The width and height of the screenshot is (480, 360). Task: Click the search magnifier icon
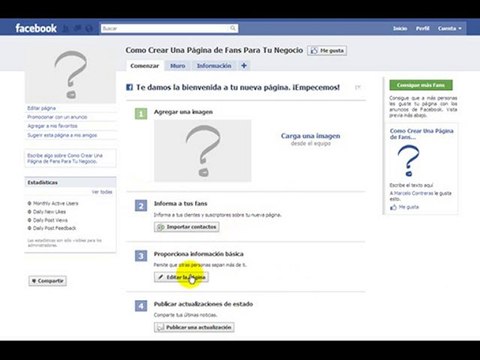233,28
